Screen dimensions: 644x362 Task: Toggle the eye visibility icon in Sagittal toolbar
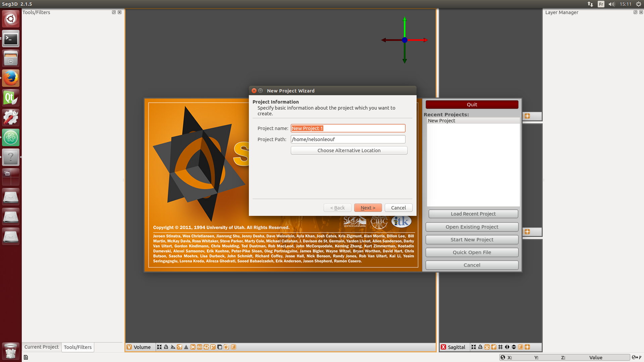click(x=487, y=347)
